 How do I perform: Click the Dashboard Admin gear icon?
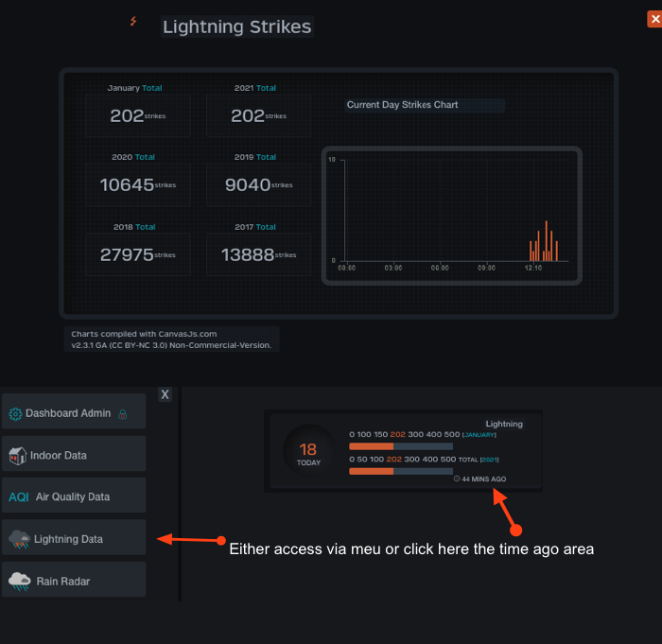16,414
